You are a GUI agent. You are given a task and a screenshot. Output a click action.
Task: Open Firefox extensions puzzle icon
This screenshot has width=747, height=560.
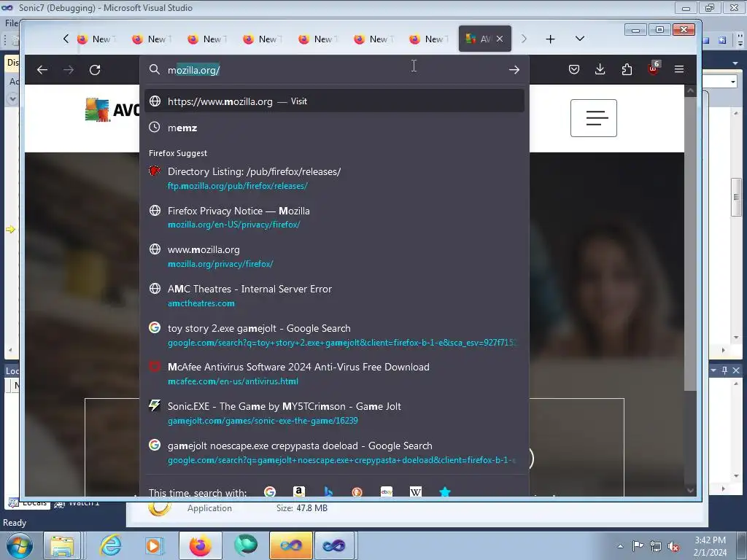(x=627, y=69)
